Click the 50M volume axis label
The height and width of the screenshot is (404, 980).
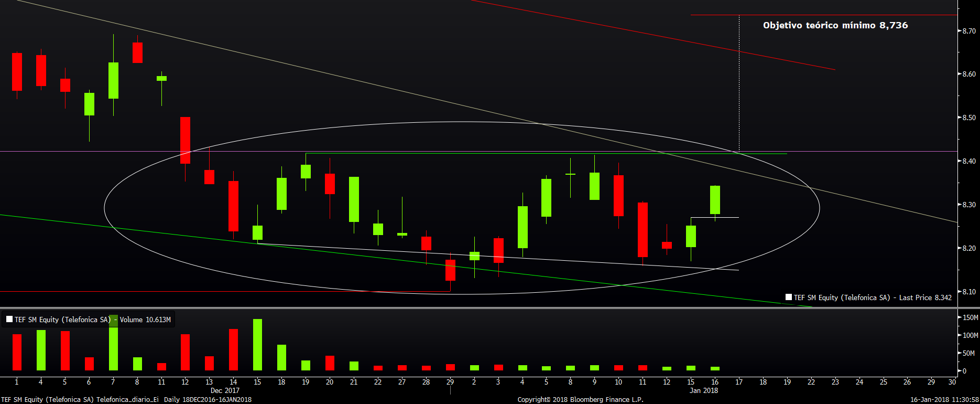(968, 353)
